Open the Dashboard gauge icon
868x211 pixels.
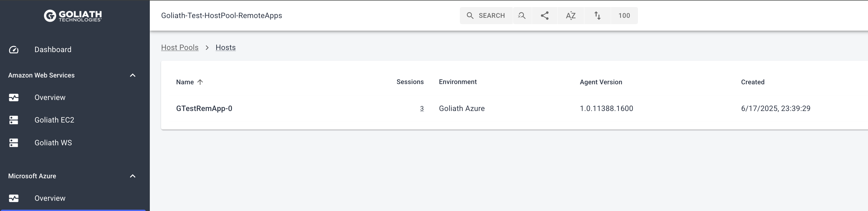pos(14,50)
